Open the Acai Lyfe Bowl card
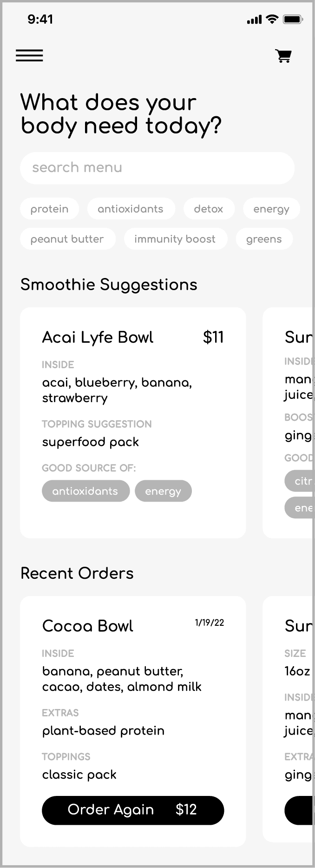Viewport: 315px width, 868px height. [133, 423]
